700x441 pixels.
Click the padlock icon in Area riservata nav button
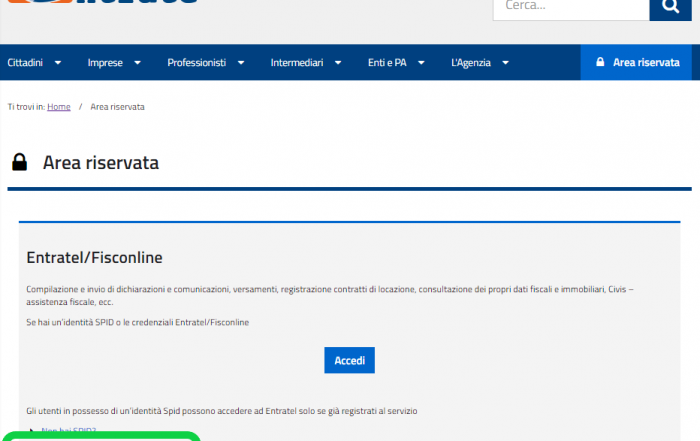click(600, 62)
